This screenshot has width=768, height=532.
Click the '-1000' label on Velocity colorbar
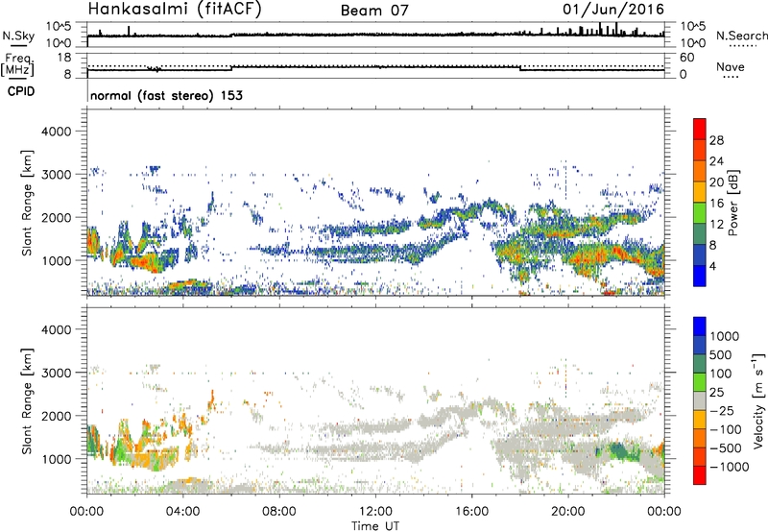[x=730, y=467]
